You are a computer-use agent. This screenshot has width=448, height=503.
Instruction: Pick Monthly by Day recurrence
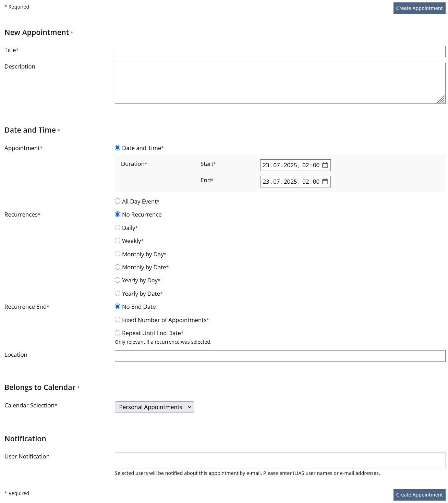pos(118,254)
